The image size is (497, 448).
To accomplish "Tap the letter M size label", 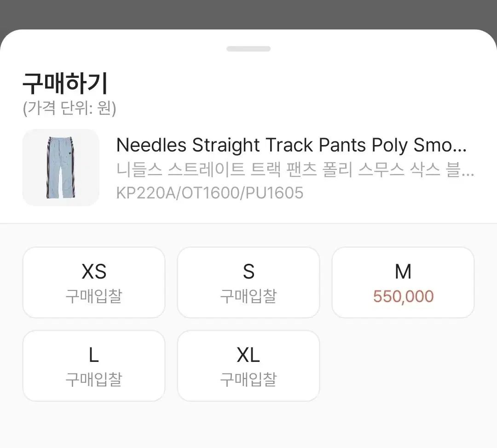I will coord(403,272).
